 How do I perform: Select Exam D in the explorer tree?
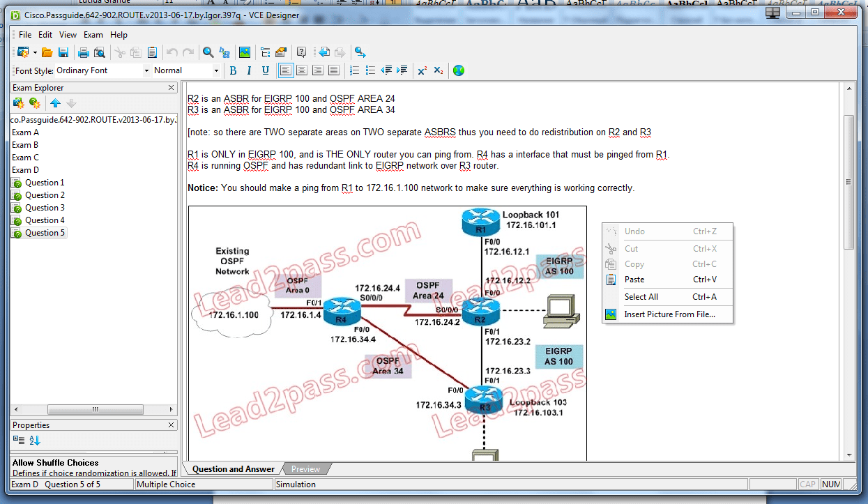pyautogui.click(x=25, y=170)
